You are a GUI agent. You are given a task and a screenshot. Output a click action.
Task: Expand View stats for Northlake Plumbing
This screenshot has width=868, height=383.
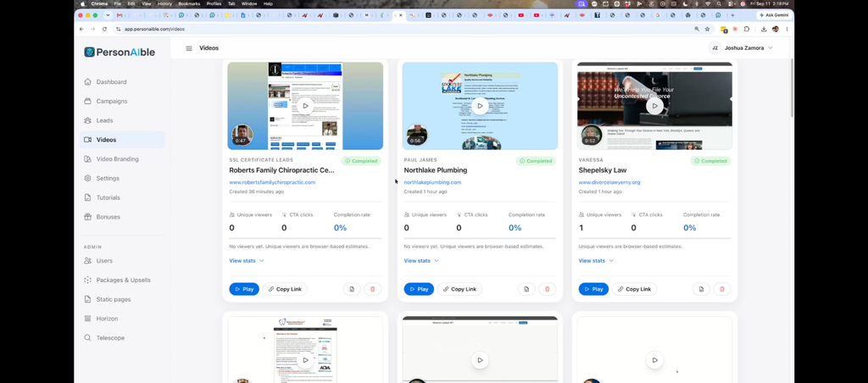click(x=421, y=261)
